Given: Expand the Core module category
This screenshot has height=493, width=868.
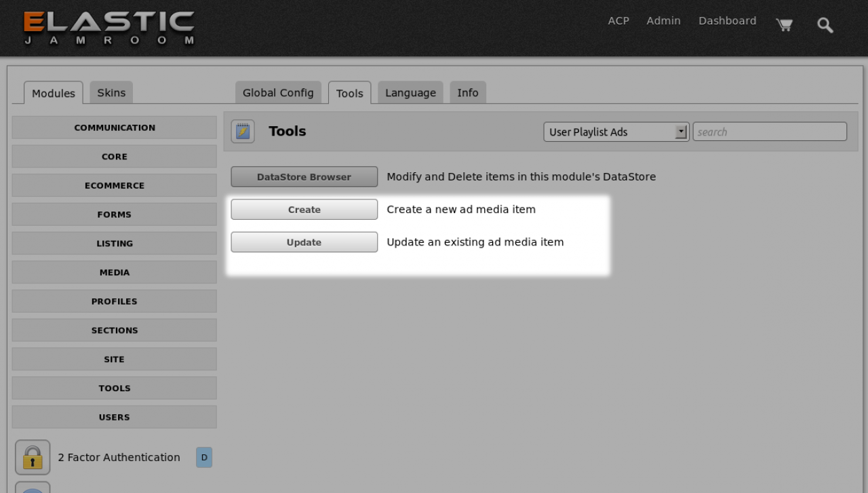Looking at the screenshot, I should click(115, 157).
